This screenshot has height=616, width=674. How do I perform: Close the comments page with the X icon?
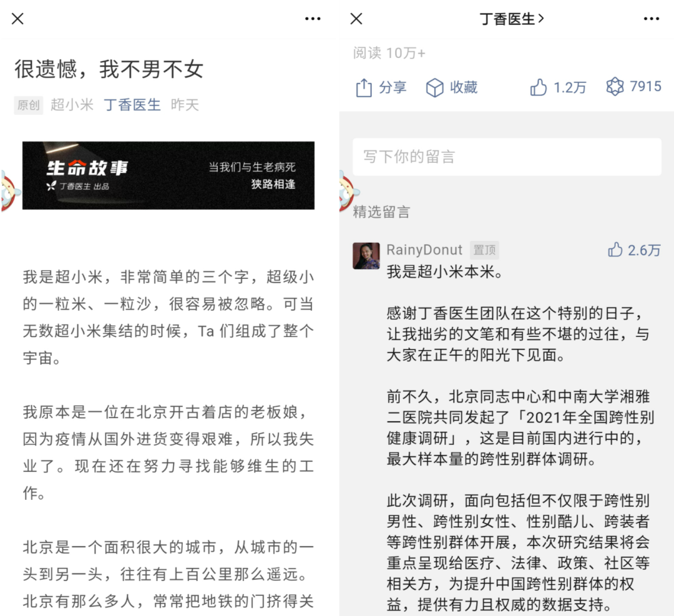(356, 19)
